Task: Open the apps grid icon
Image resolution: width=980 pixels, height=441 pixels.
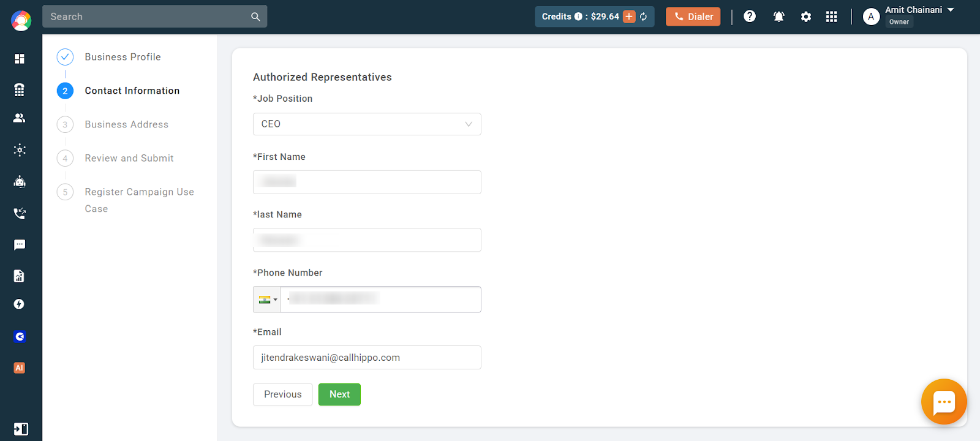Action: pos(831,17)
